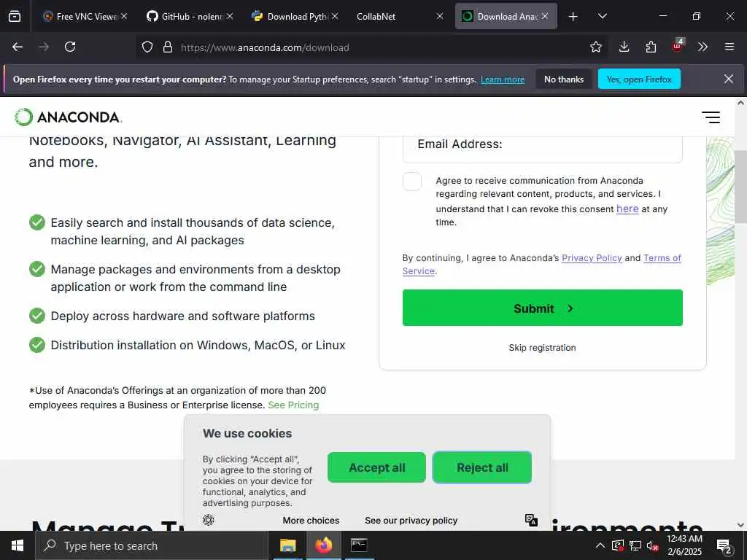
Task: Open the Windows Start menu
Action: [x=18, y=545]
